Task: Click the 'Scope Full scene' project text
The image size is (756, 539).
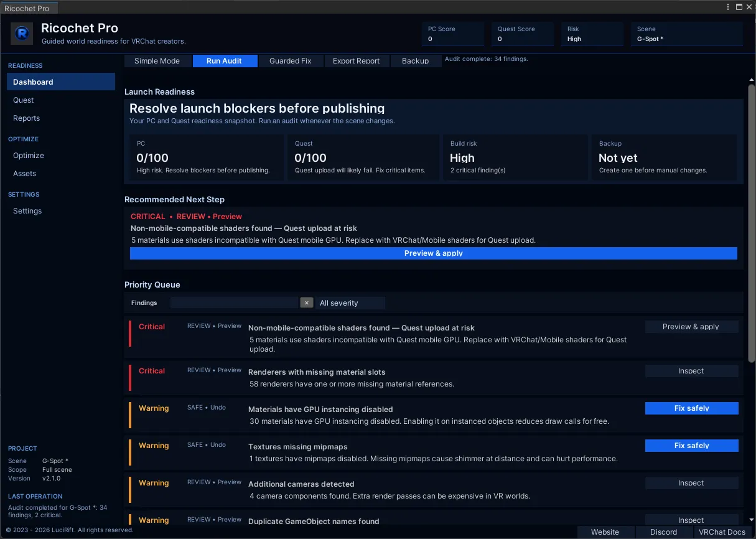Action: point(40,470)
